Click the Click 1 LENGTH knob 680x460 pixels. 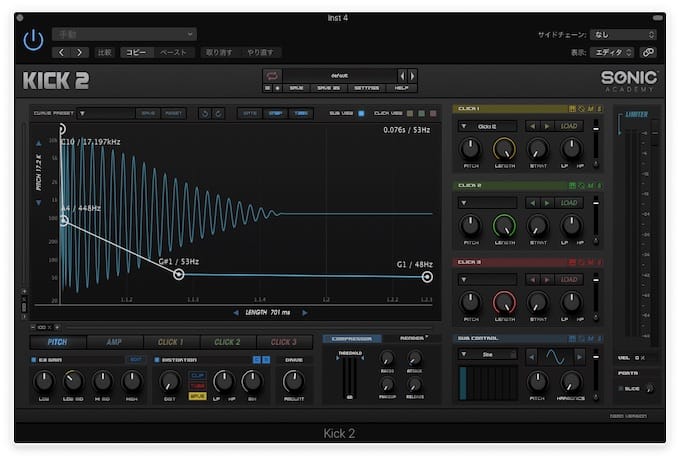(x=504, y=149)
